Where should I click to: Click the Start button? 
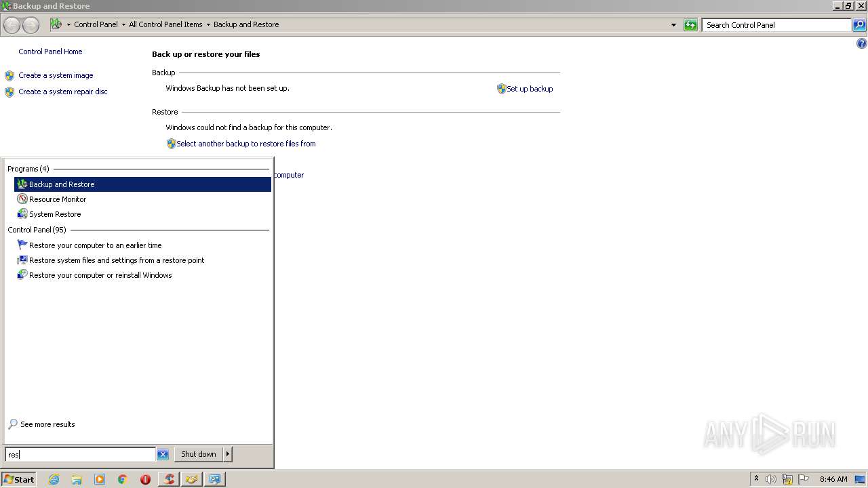click(19, 479)
